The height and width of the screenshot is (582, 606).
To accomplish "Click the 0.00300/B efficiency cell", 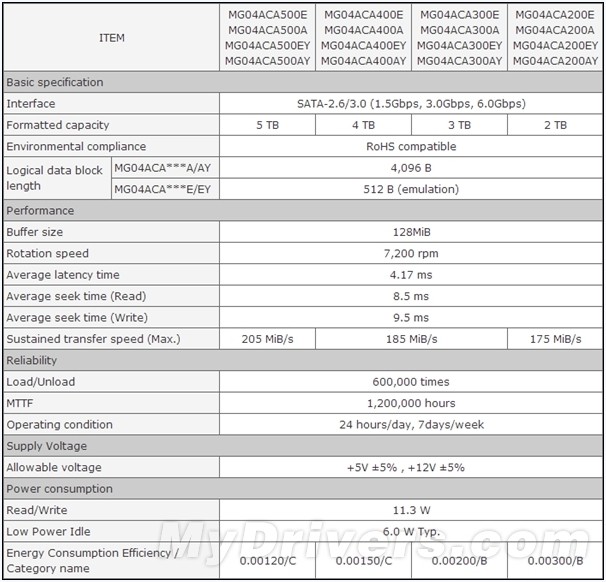I will pos(555,561).
